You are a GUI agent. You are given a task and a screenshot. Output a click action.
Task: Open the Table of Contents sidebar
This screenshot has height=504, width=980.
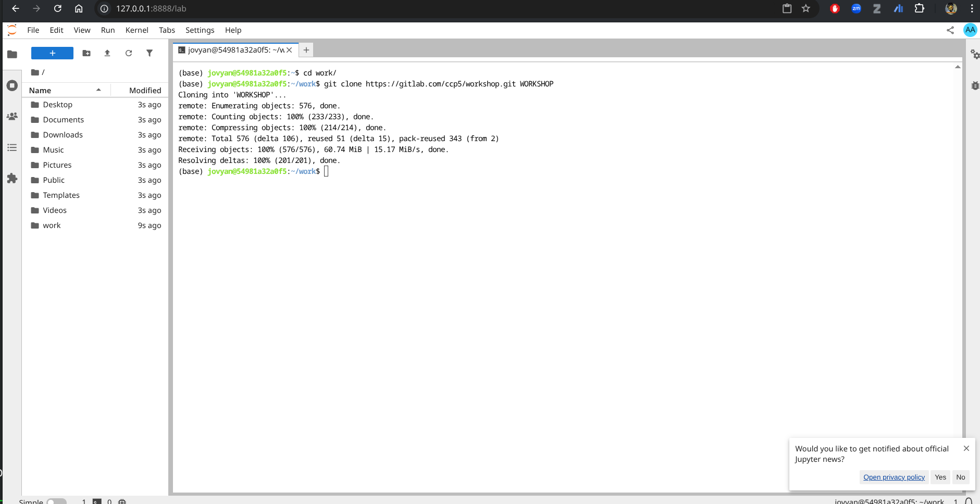coord(12,148)
